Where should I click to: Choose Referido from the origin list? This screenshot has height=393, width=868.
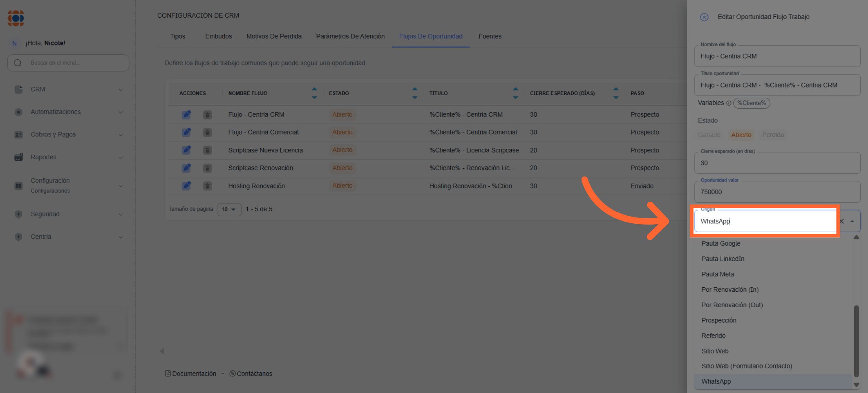[x=713, y=336]
